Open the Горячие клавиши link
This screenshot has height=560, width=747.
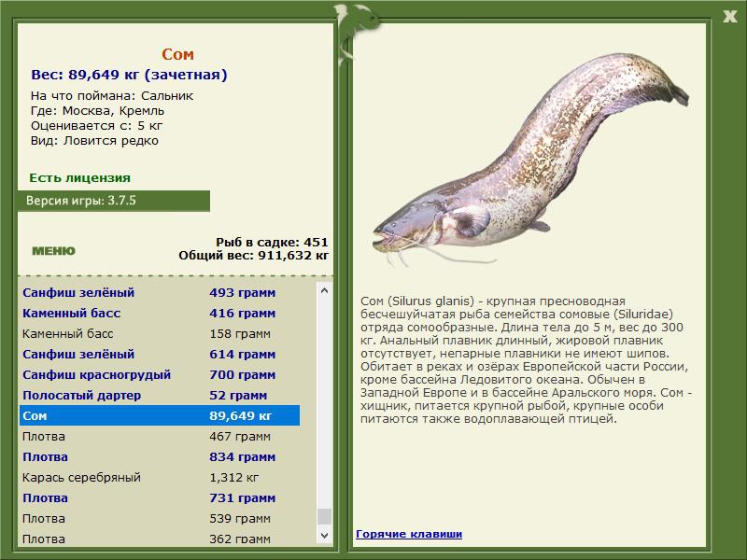[409, 534]
